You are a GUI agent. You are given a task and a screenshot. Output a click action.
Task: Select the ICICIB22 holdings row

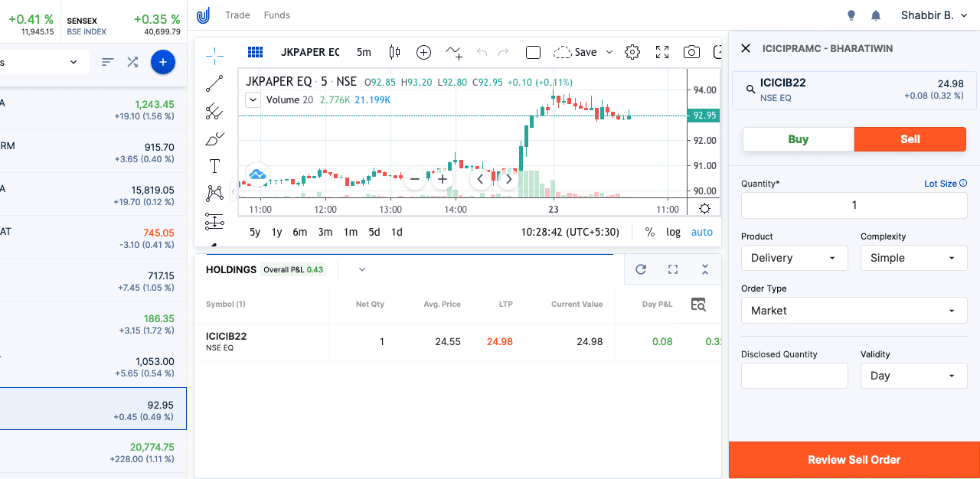[458, 341]
